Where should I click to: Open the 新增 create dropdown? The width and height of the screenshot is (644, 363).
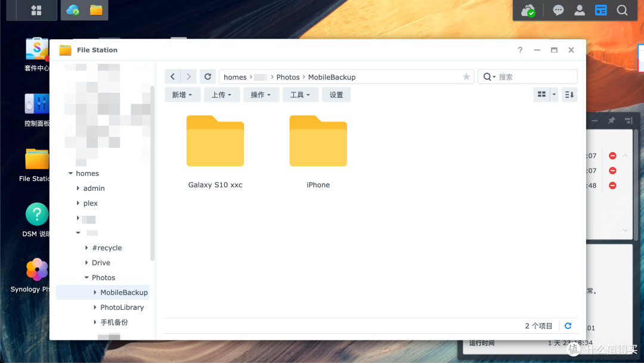click(x=182, y=94)
